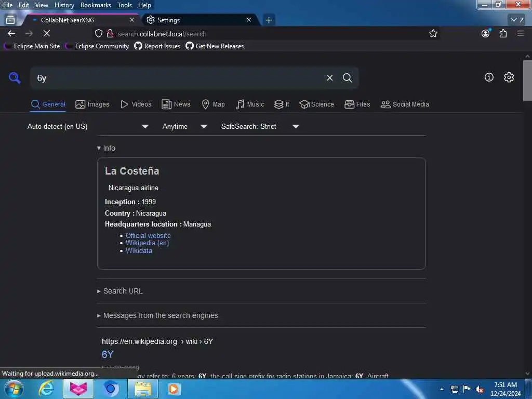Open the list all tabs dropdown

[517, 20]
